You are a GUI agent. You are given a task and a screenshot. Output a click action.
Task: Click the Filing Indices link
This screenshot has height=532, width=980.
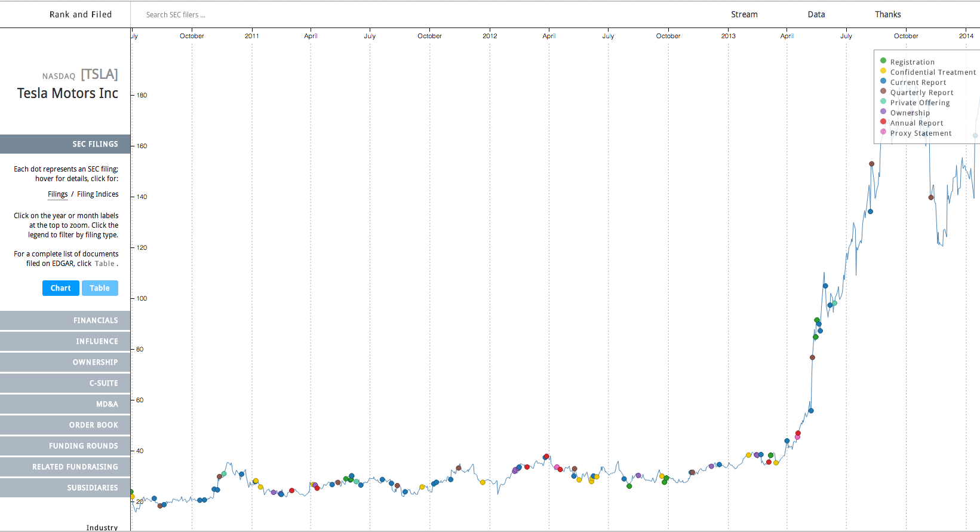[97, 194]
